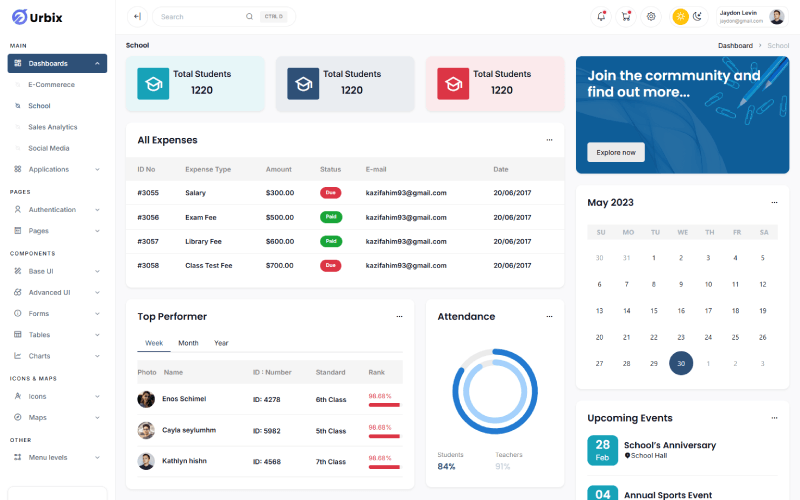Open All Expenses three-dot options menu
Viewport: 800px width, 500px height.
(549, 140)
